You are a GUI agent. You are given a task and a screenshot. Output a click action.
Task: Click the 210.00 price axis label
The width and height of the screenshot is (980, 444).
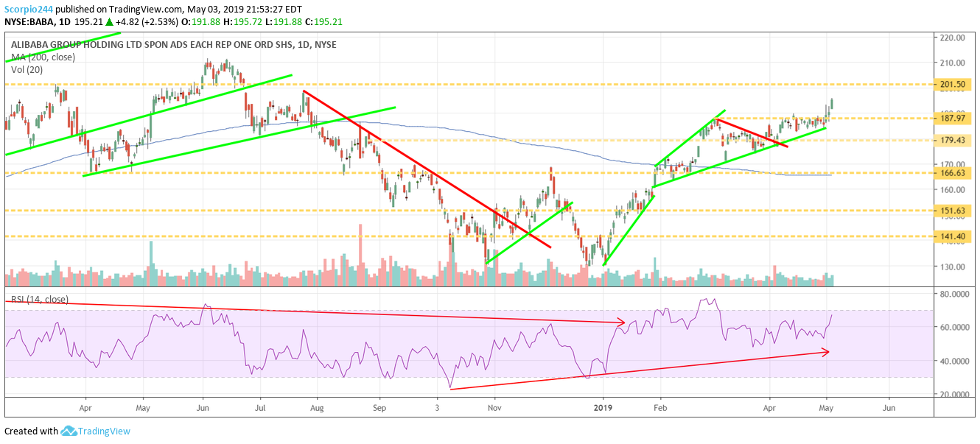tap(952, 63)
